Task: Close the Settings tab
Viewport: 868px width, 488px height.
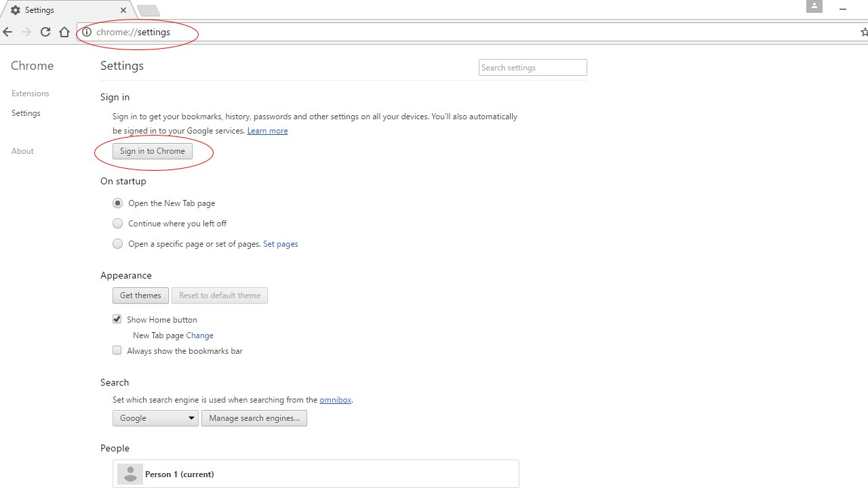Action: click(x=123, y=10)
